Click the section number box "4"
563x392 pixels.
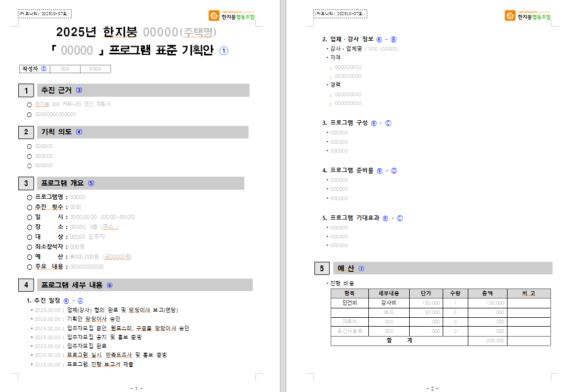26,285
